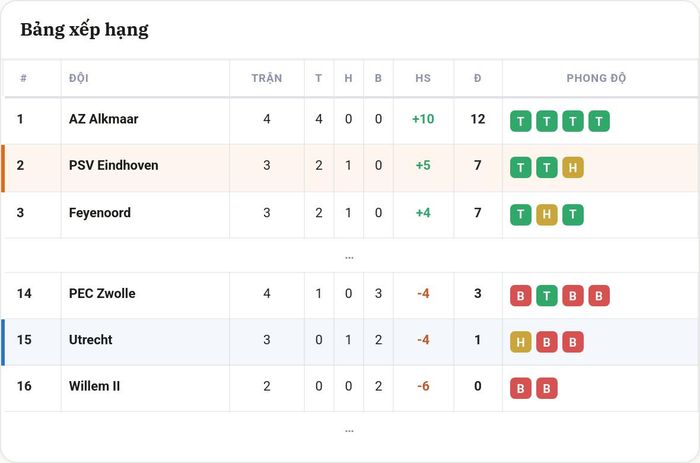Image resolution: width=700 pixels, height=463 pixels.
Task: Click the TRẬN column header
Action: (x=267, y=78)
